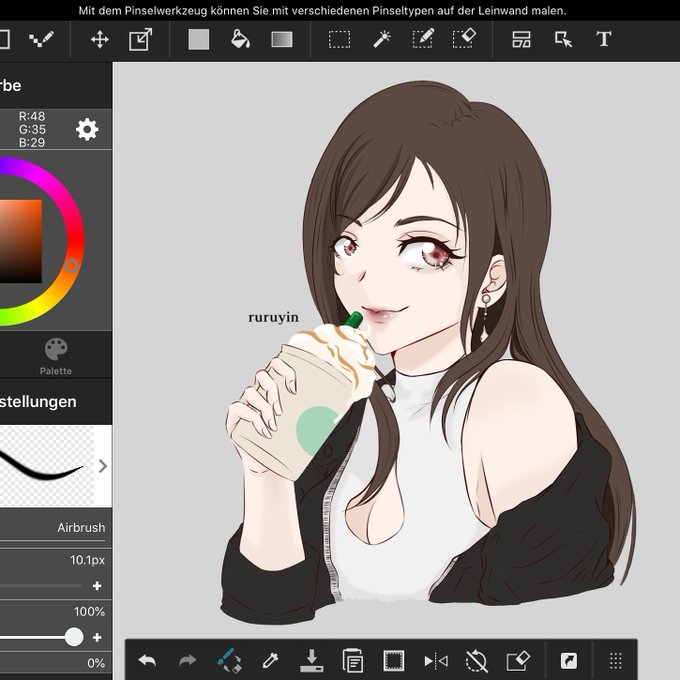Click the 100% opacity value
680x680 pixels.
tap(89, 611)
